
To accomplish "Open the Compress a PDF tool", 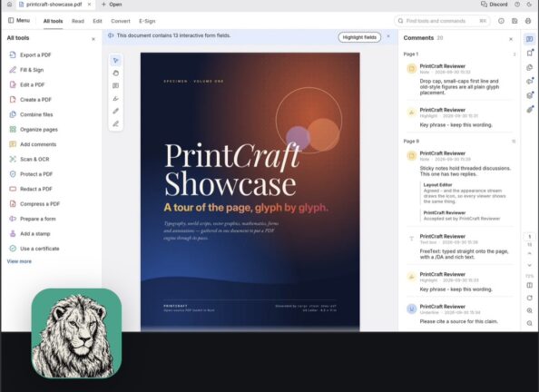I will click(x=34, y=203).
